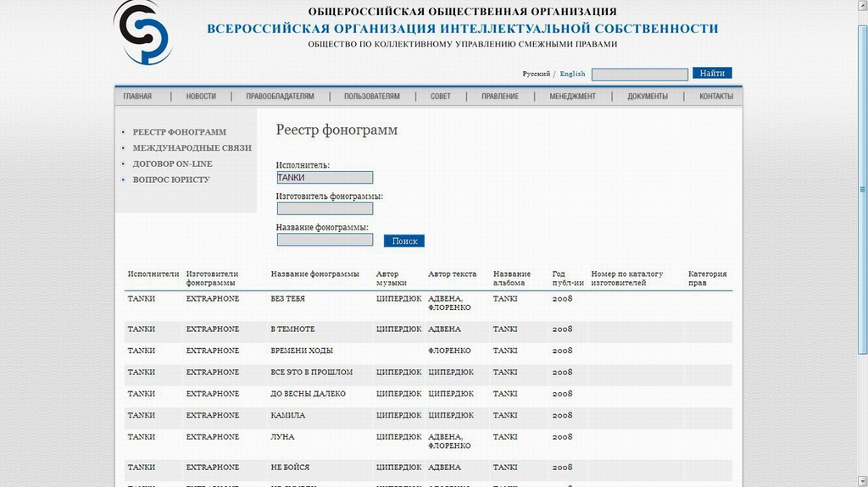Viewport: 868px width, 487px height.
Task: Click the Реестр фонограмм page heading
Action: pos(337,130)
